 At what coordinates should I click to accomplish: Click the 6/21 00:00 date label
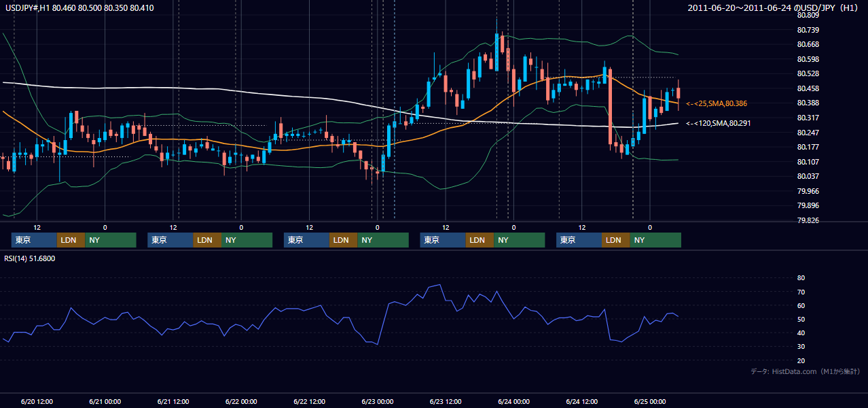tap(105, 401)
